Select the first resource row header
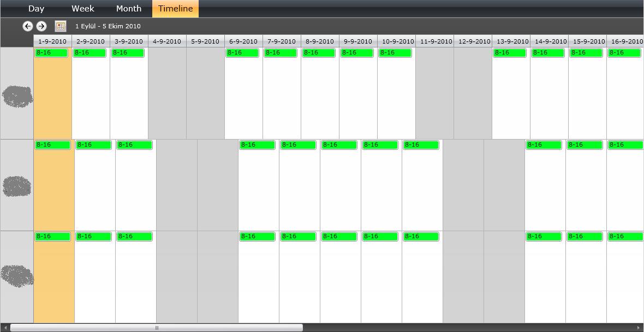Viewport: 644px width, 332px height. tap(17, 93)
